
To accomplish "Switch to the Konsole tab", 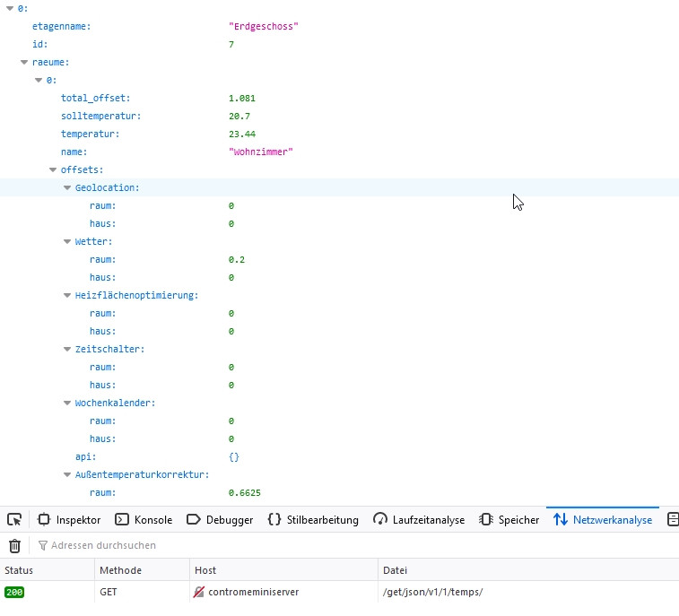I will pyautogui.click(x=144, y=519).
